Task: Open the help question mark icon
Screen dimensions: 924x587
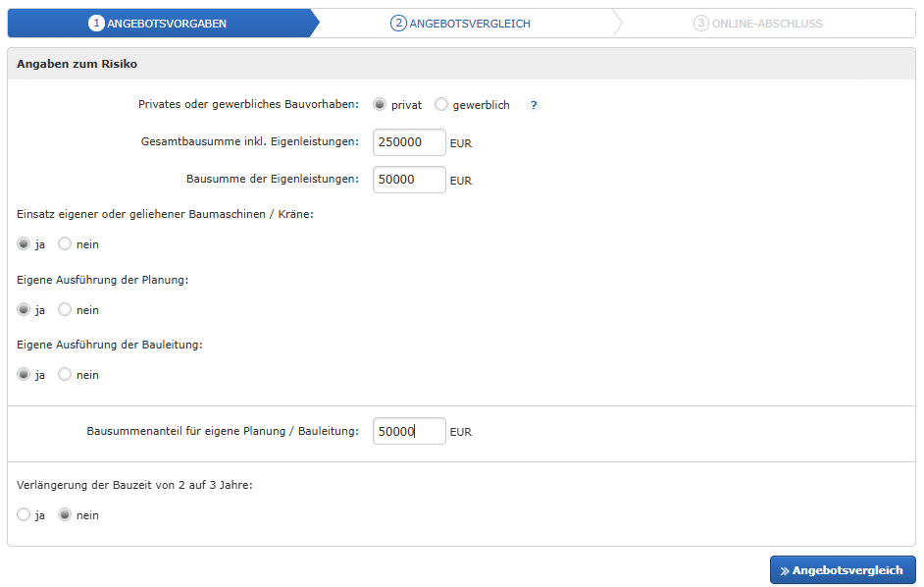Action: click(534, 105)
